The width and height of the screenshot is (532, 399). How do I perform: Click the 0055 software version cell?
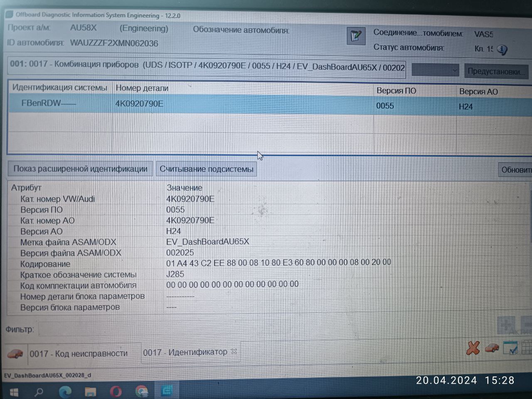click(385, 106)
